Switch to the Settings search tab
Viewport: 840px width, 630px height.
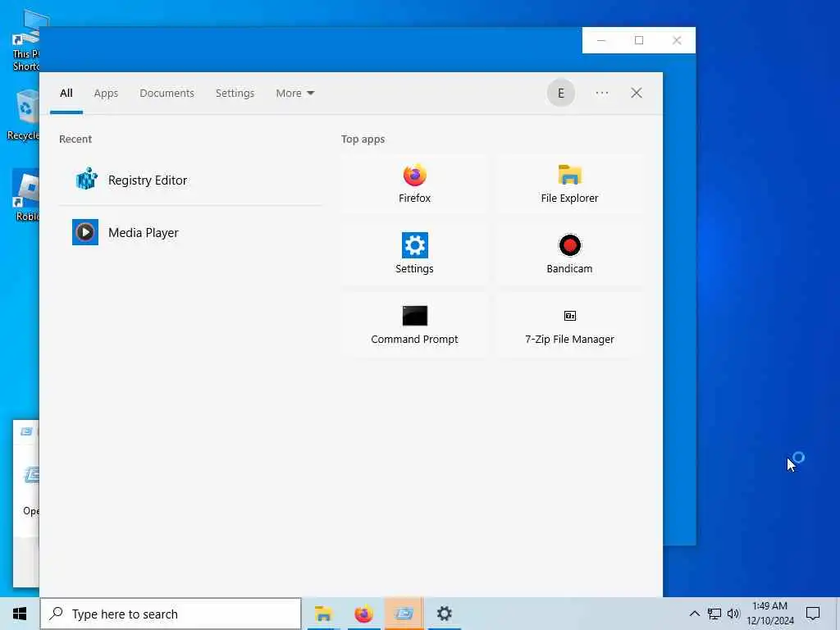(235, 94)
